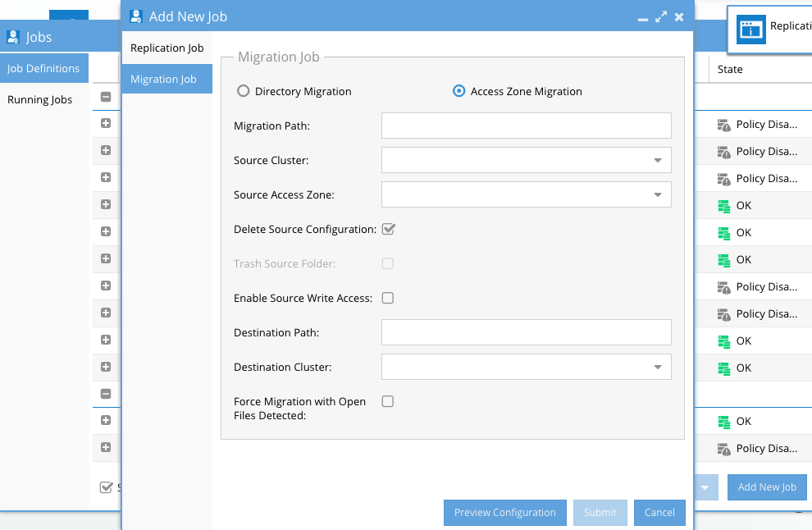Click the Replication info window icon
Viewport: 812px width, 530px height.
750,30
